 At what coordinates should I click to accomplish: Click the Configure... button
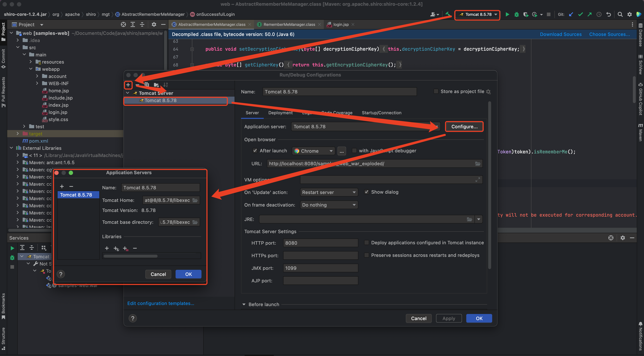pos(464,127)
